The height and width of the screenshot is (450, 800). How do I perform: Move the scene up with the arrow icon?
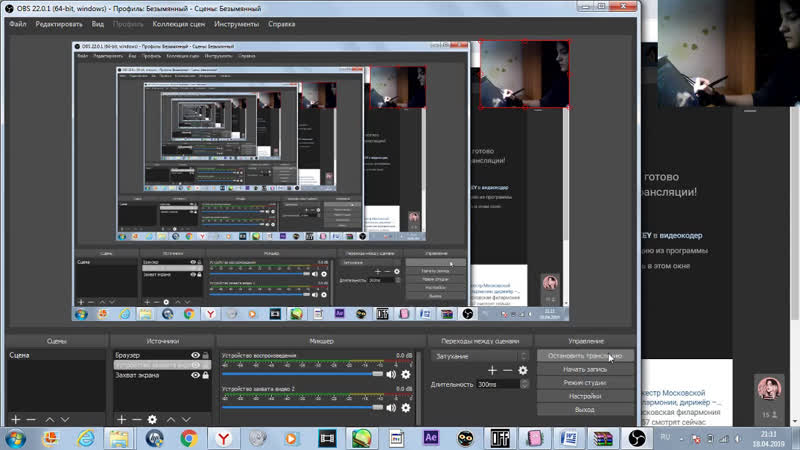tap(49, 419)
